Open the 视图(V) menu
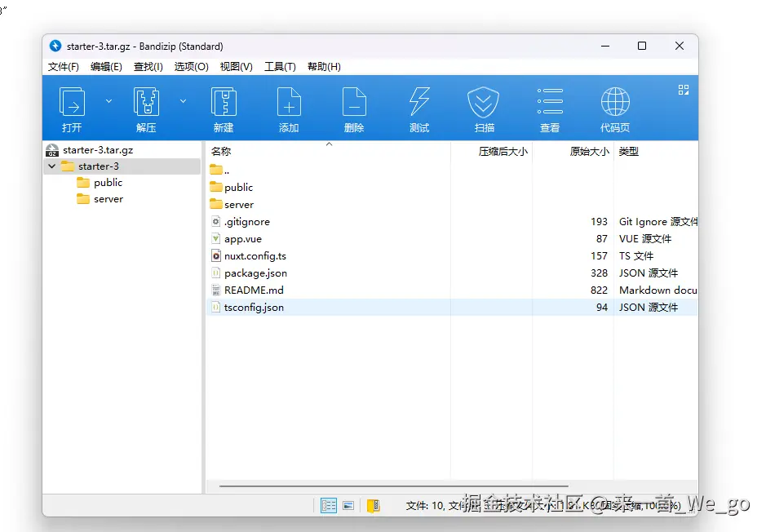The image size is (766, 532). [x=236, y=66]
